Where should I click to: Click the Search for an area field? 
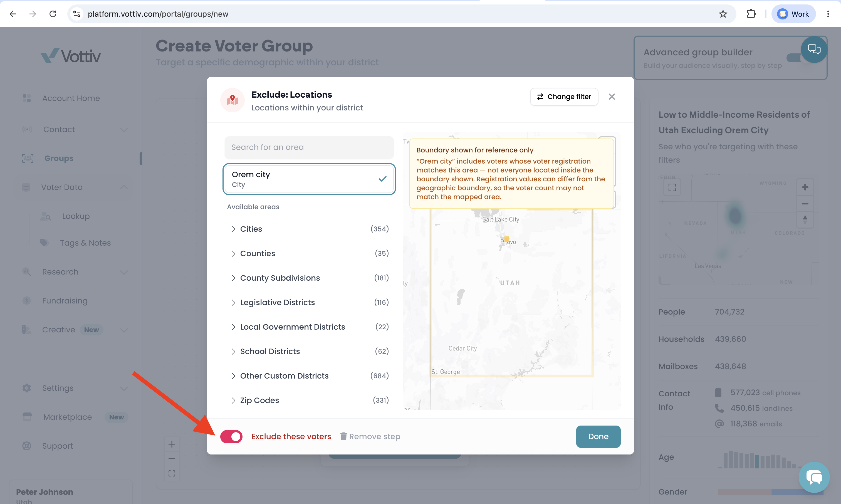click(x=309, y=147)
